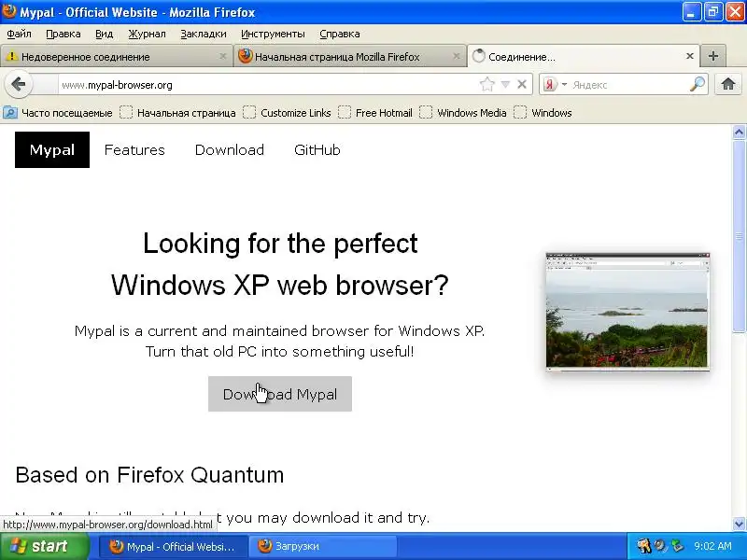Open the 'Customize Links' bookmark
747x560 pixels.
(x=287, y=113)
